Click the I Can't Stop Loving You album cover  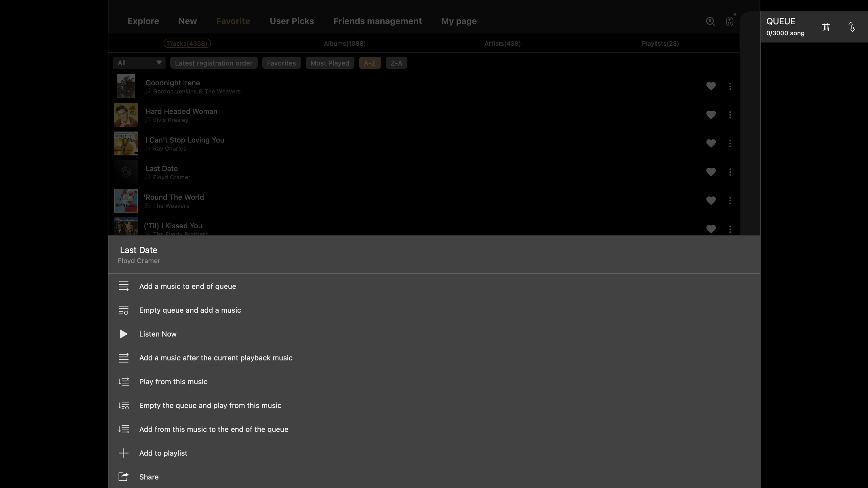coord(126,143)
